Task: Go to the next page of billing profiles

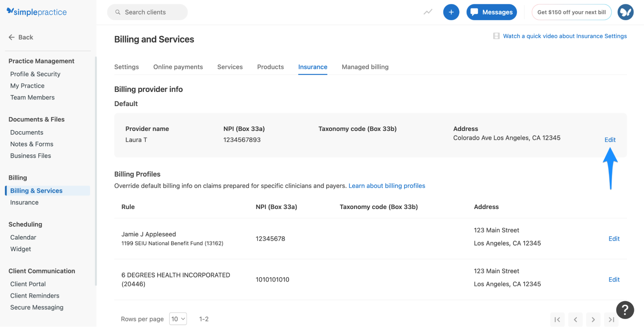Action: [x=593, y=319]
